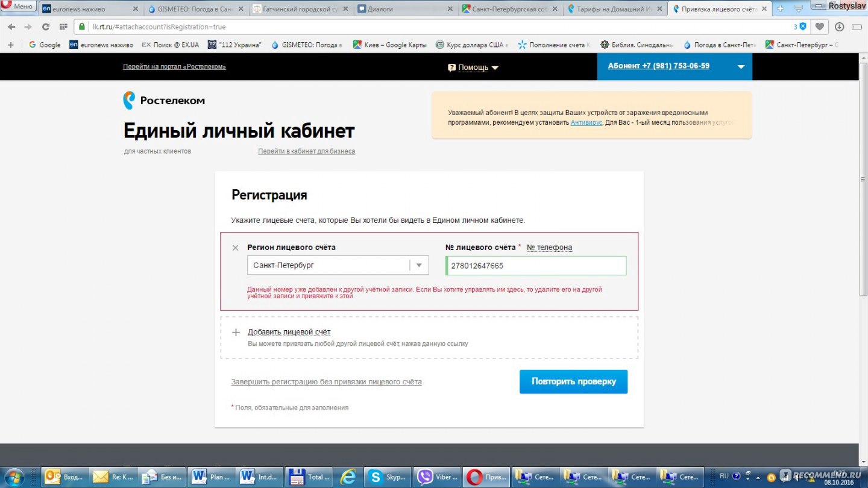
Task: Go back with the browser back arrow
Action: (x=11, y=27)
